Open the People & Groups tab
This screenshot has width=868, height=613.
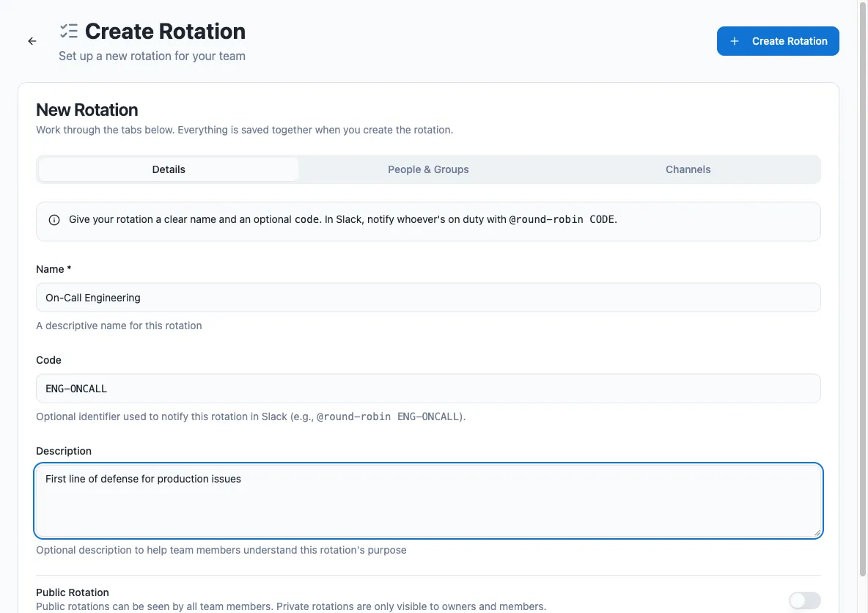pos(428,169)
